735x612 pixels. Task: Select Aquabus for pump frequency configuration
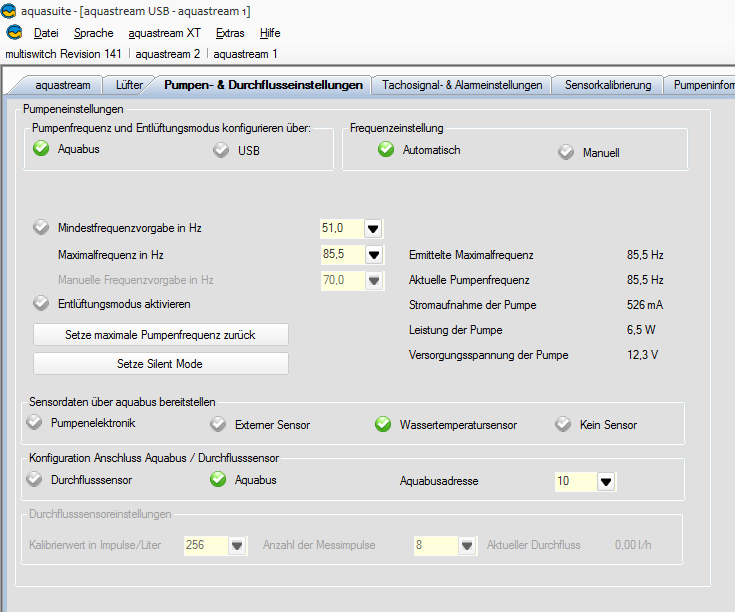(66, 149)
